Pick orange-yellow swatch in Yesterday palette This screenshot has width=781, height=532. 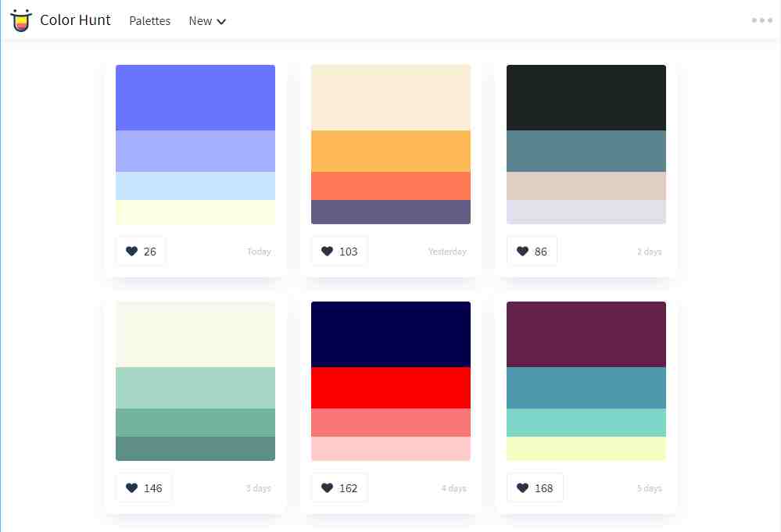click(x=391, y=152)
